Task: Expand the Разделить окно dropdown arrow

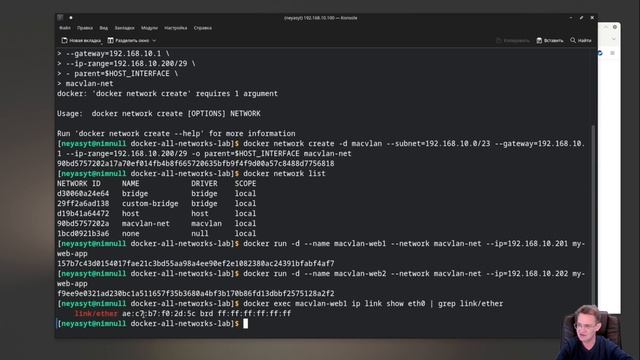Action: (x=154, y=40)
